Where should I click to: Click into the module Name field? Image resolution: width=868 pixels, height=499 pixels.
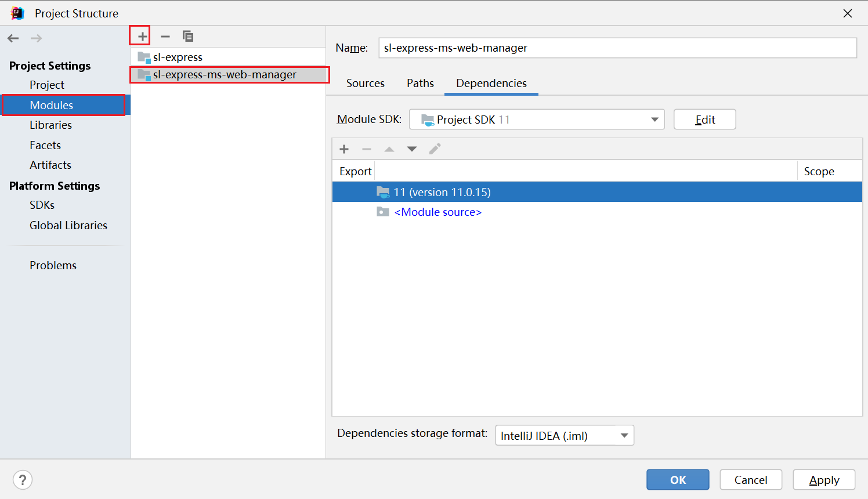(617, 48)
